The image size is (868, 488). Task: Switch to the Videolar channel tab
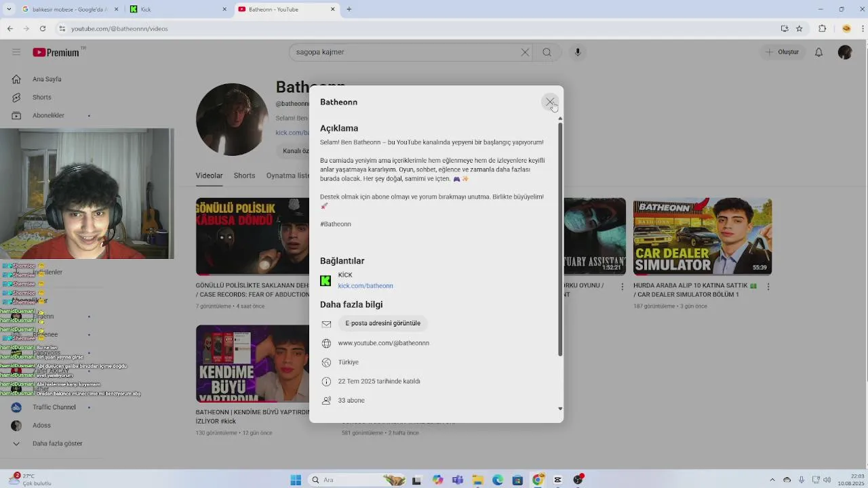pyautogui.click(x=209, y=176)
